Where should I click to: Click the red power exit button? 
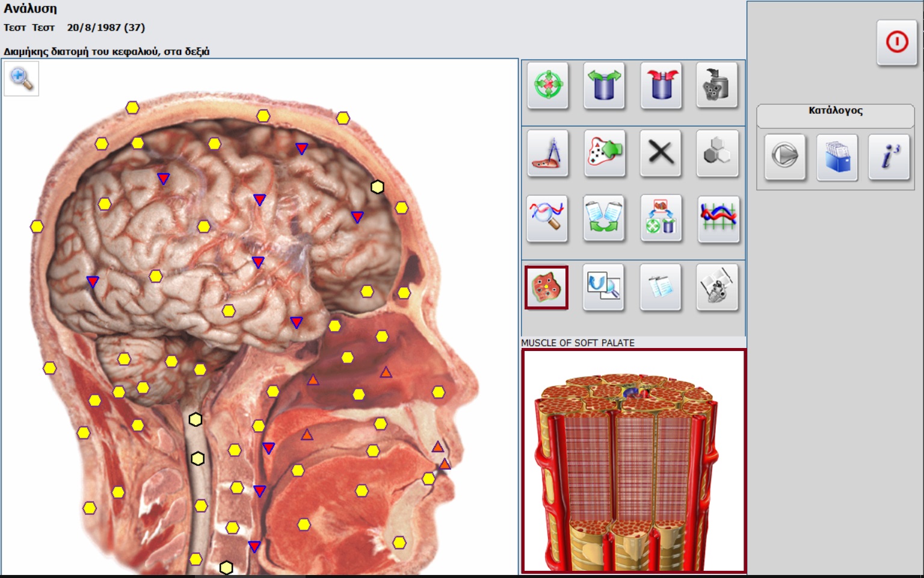(896, 42)
